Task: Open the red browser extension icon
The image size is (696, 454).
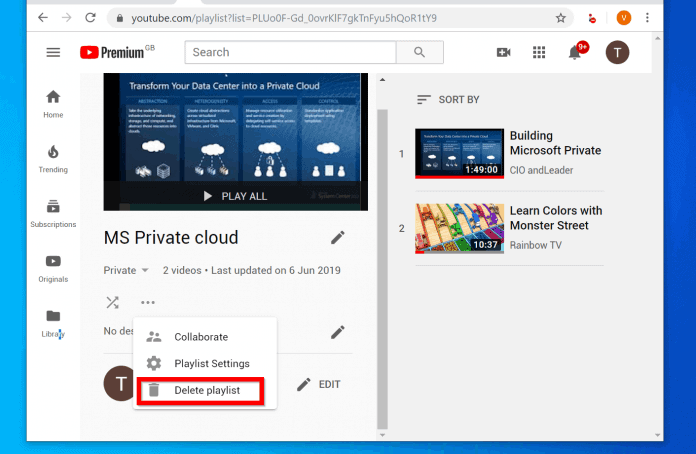Action: click(592, 18)
